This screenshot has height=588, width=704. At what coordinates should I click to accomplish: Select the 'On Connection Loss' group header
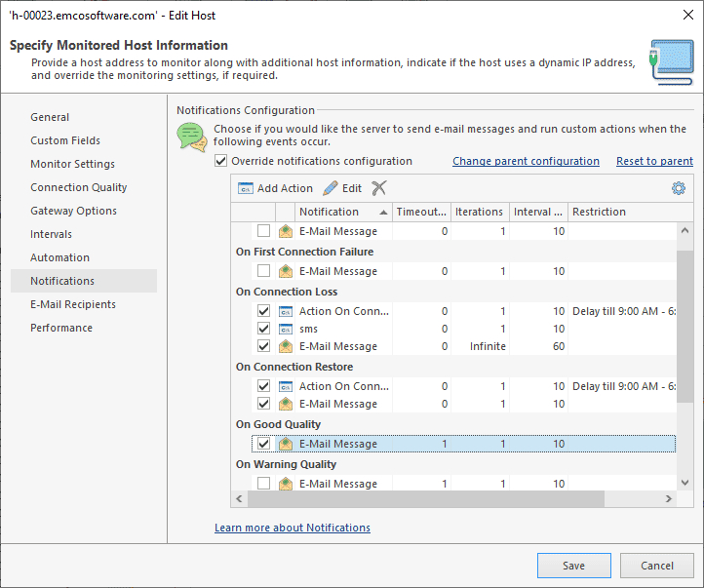click(x=287, y=292)
